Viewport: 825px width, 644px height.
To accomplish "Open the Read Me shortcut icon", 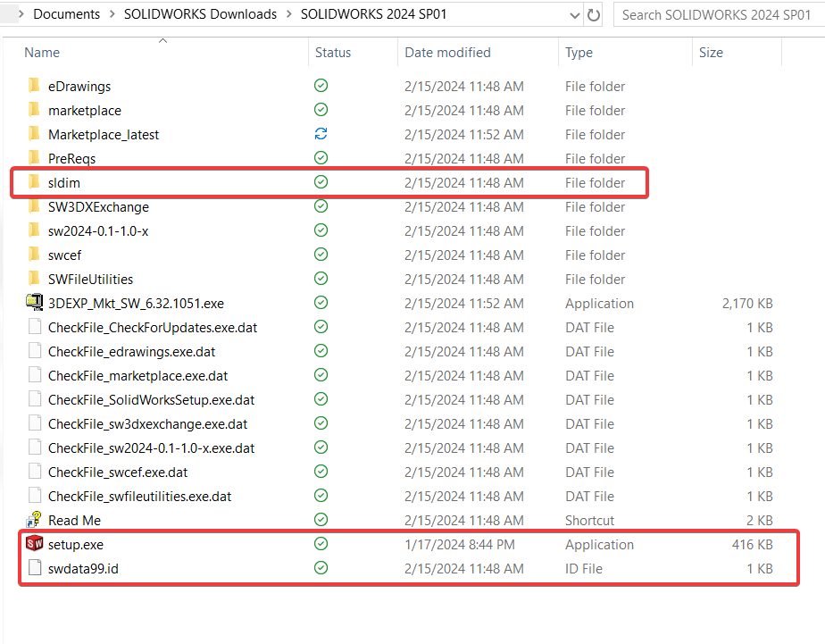I will click(34, 520).
